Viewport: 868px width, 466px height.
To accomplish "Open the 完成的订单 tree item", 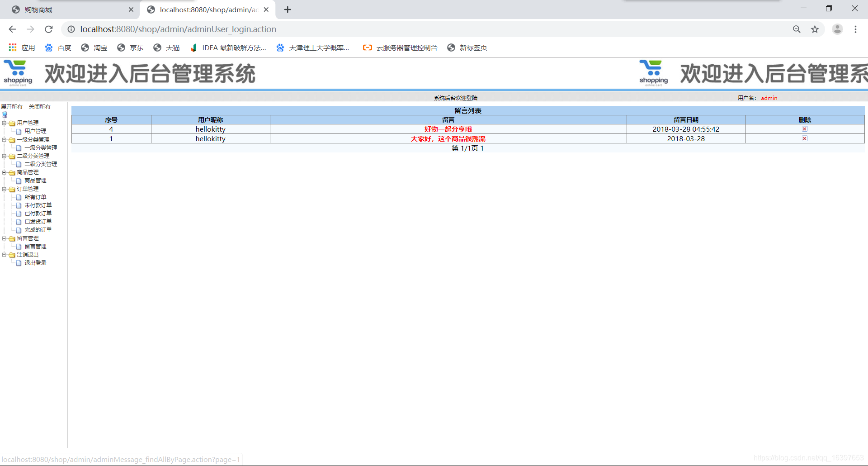I will click(38, 230).
